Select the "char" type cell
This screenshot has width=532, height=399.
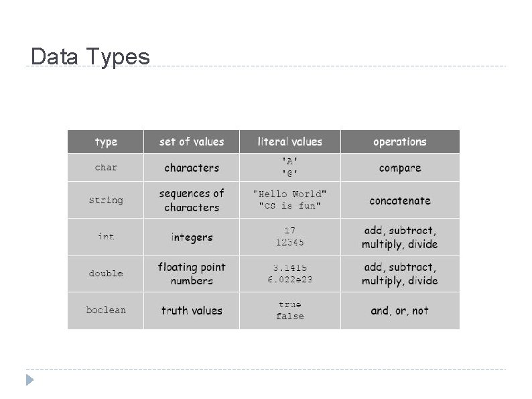tap(106, 168)
